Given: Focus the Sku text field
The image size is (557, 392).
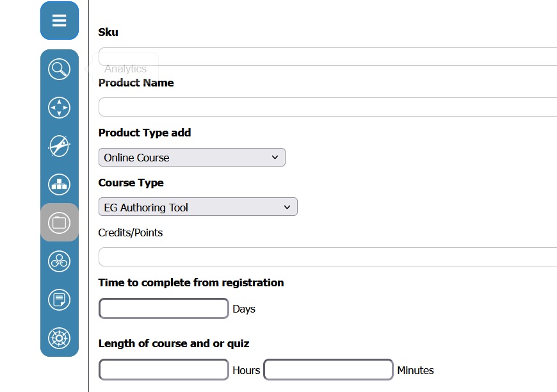Looking at the screenshot, I should click(328, 56).
